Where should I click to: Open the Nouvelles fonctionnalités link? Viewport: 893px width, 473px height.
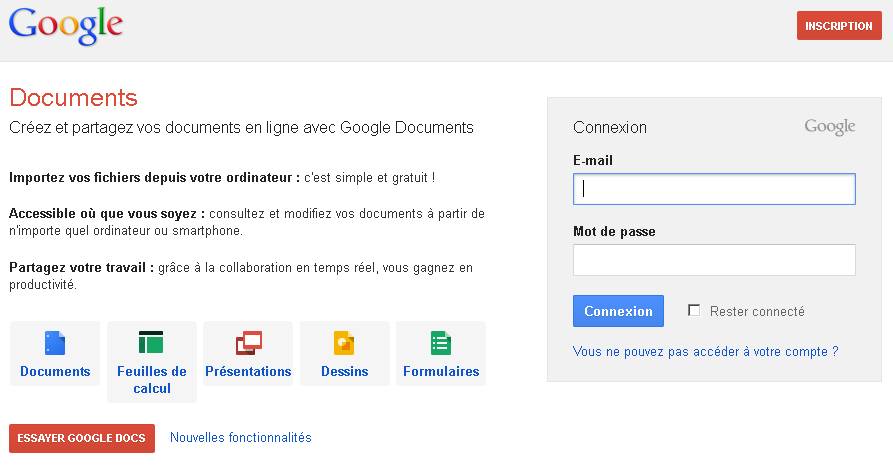click(241, 438)
